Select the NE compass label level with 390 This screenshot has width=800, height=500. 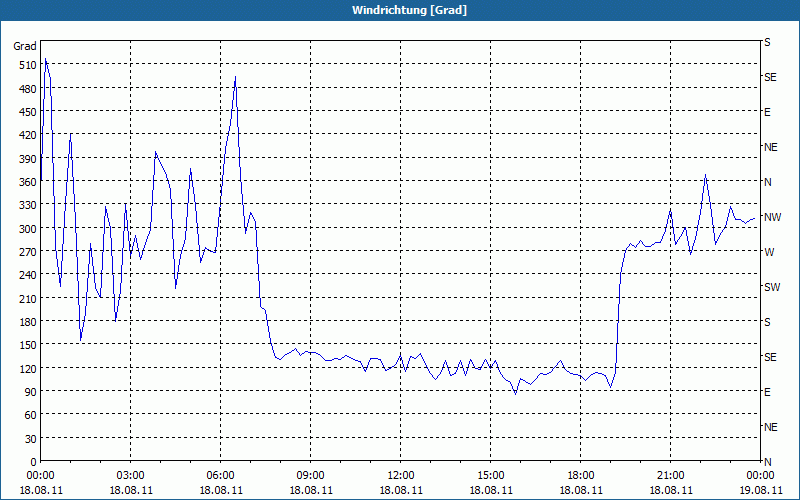(770, 147)
